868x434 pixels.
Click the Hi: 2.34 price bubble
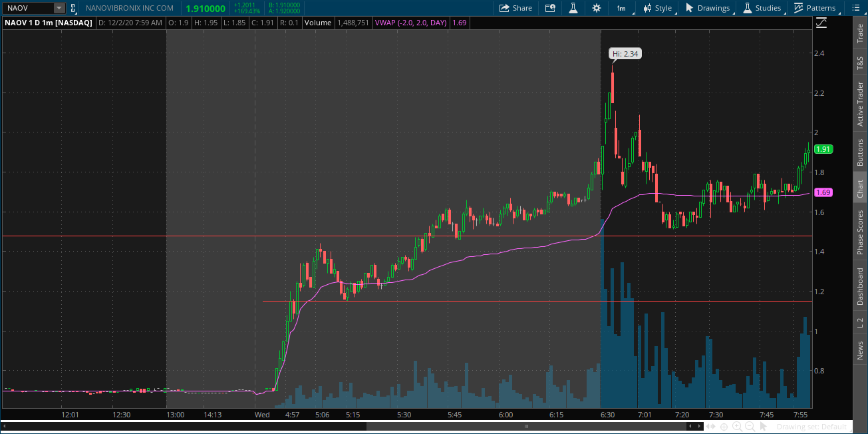tap(625, 54)
